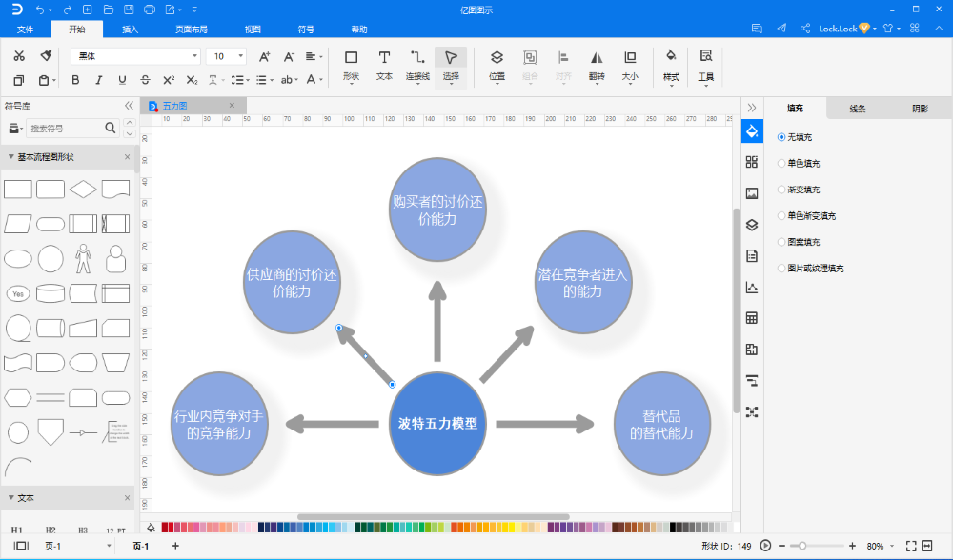Open the table panel in right sidebar
Viewport: 953px width, 560px height.
pos(752,318)
